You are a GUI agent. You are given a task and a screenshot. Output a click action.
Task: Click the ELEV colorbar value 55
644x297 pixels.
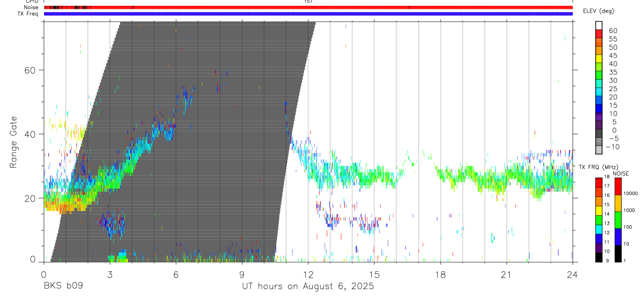(613, 39)
